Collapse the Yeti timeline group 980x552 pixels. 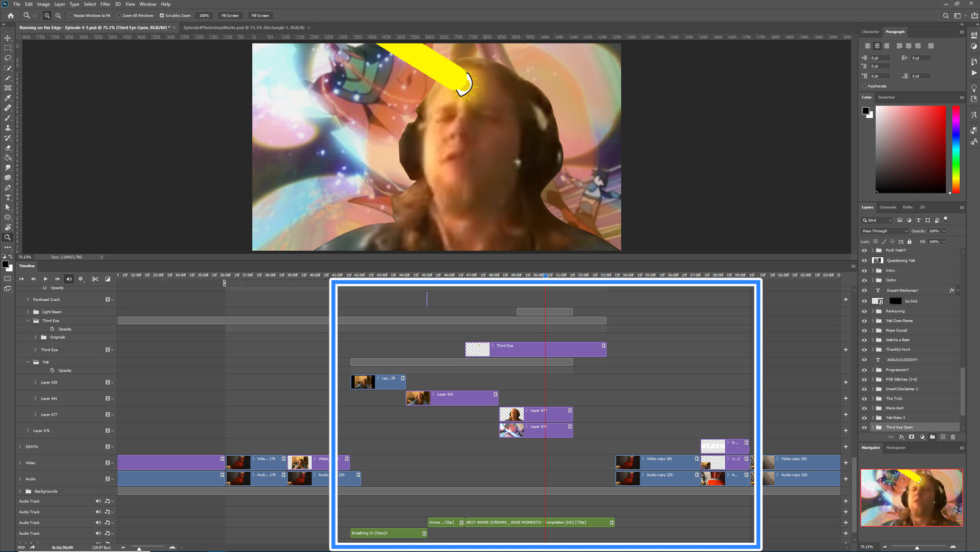point(28,362)
